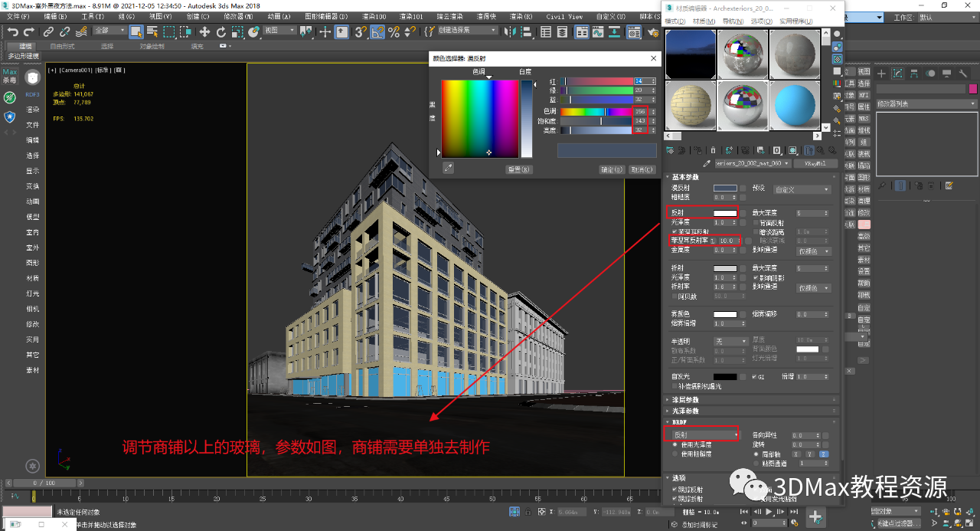Select the blue sphere material sample slot
Screen dimensions: 980x531
(x=794, y=105)
